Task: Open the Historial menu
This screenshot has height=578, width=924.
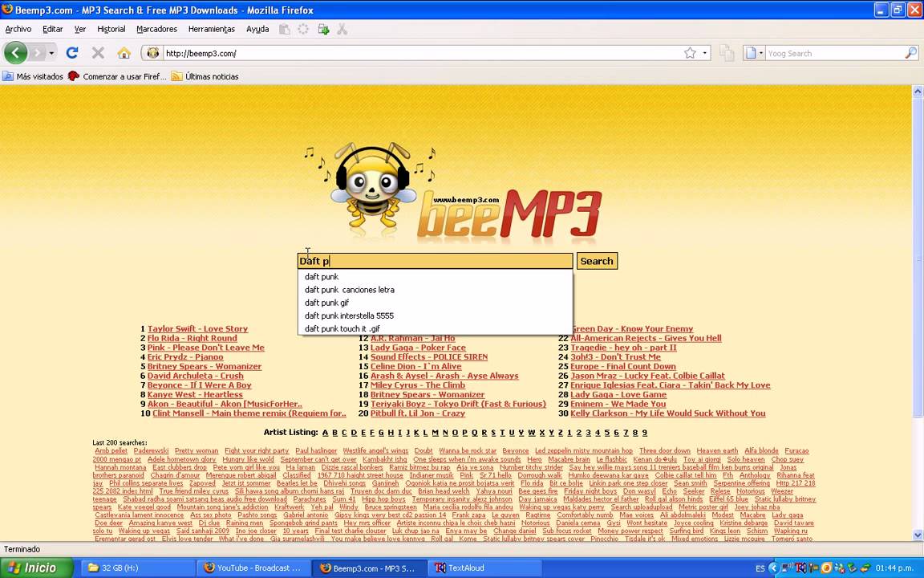Action: point(111,29)
